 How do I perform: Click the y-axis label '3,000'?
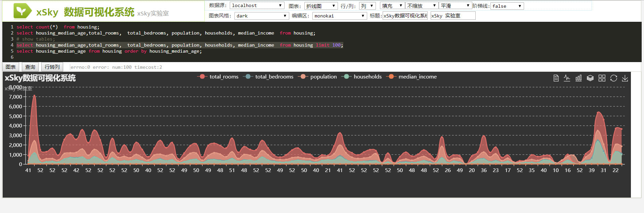tap(15, 136)
